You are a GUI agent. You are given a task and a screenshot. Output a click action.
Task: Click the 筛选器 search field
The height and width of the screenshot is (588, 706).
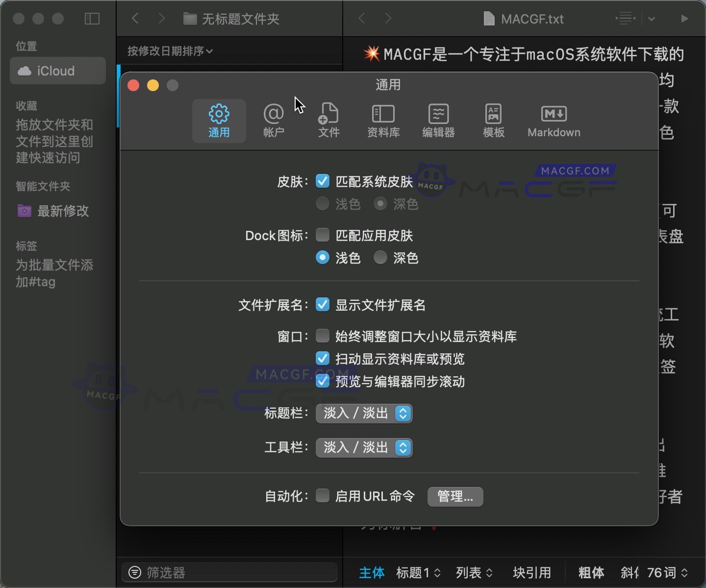point(228,572)
